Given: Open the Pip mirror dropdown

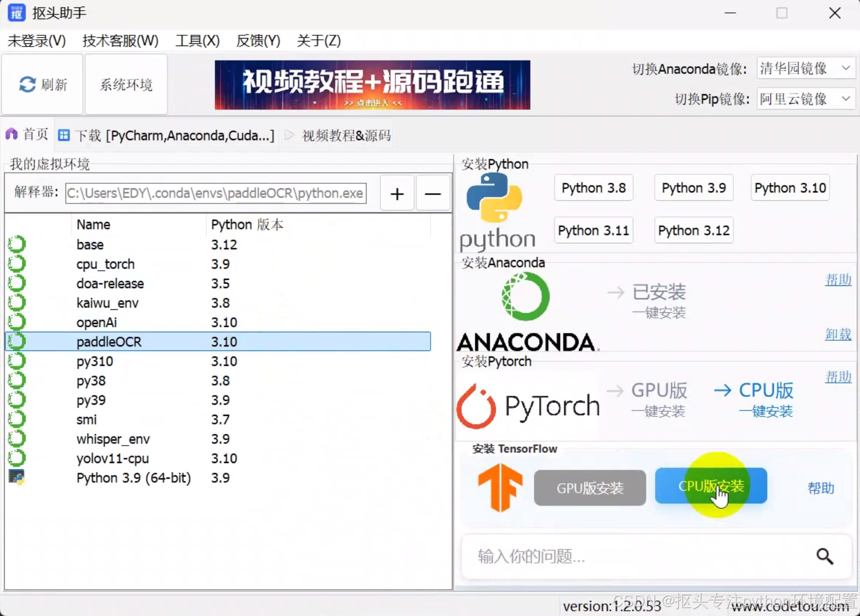Looking at the screenshot, I should point(806,99).
